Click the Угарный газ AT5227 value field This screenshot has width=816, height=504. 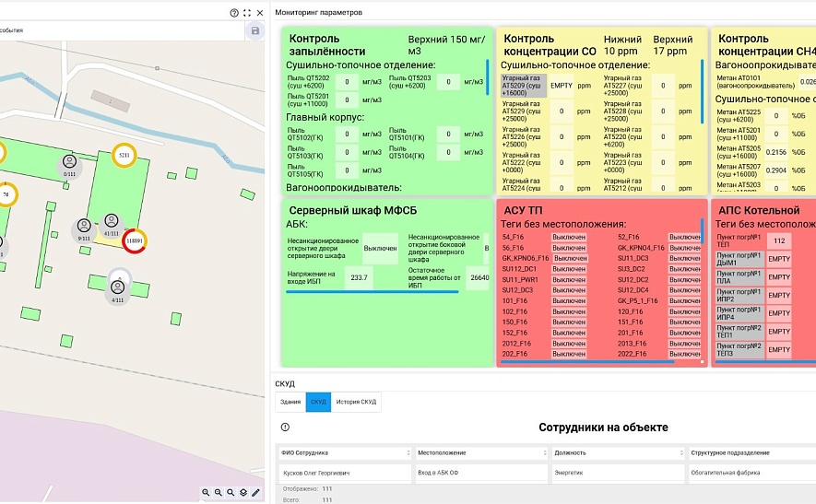[663, 86]
